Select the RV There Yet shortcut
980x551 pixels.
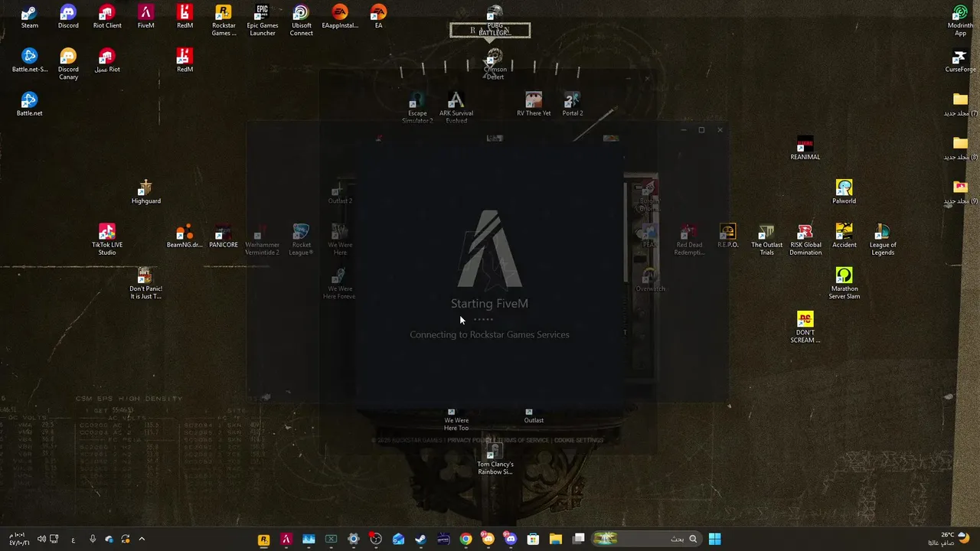(x=534, y=105)
